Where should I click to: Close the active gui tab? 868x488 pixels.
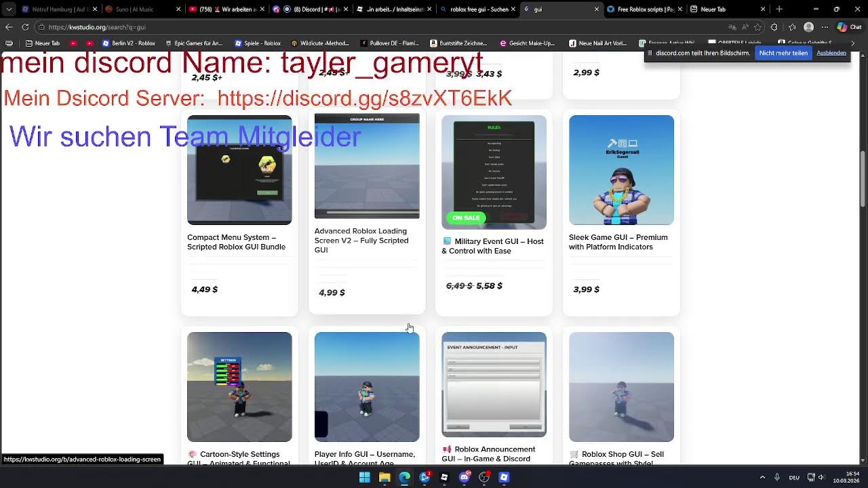pyautogui.click(x=597, y=9)
